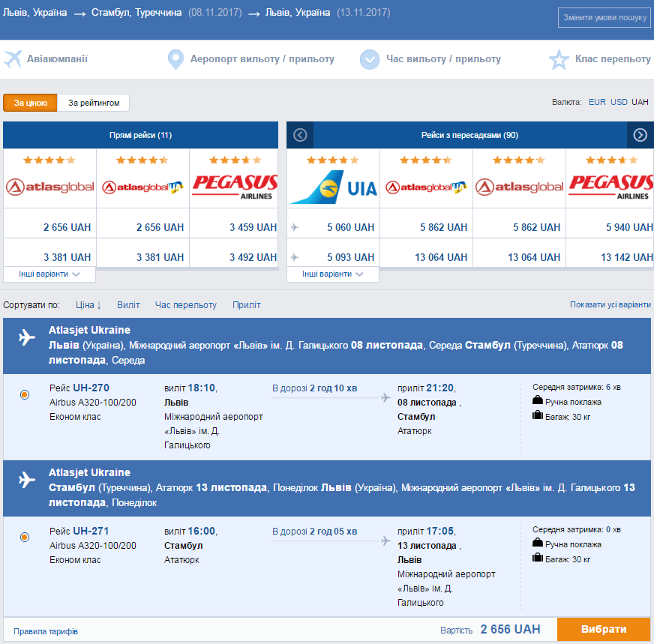Choose the 3 492 UAH Pegasus direct fare
This screenshot has height=644, width=654.
click(253, 257)
